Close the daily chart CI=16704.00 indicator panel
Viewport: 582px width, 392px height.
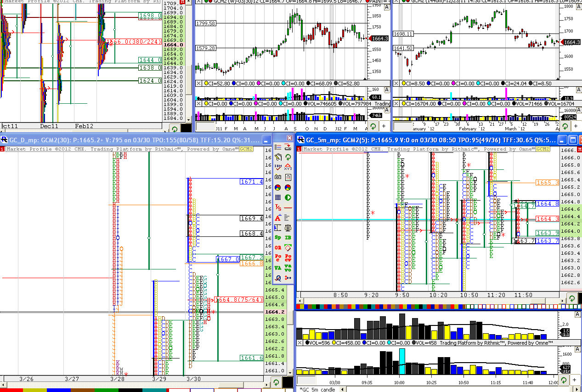coord(396,103)
